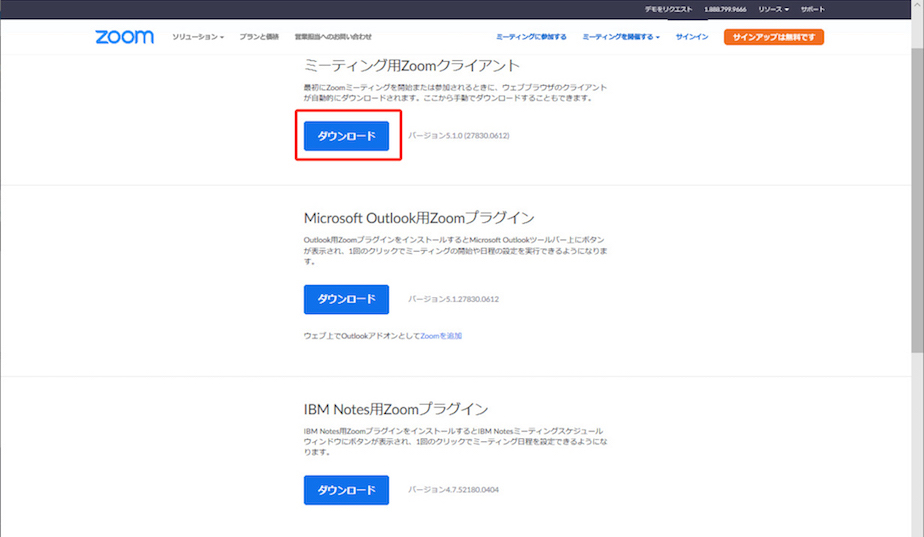
Task: Download the ミーティング用Zoomクライアント
Action: pyautogui.click(x=346, y=136)
